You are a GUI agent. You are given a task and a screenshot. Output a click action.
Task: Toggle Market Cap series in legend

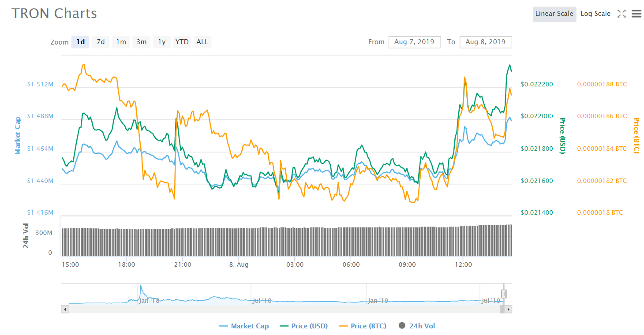click(244, 326)
